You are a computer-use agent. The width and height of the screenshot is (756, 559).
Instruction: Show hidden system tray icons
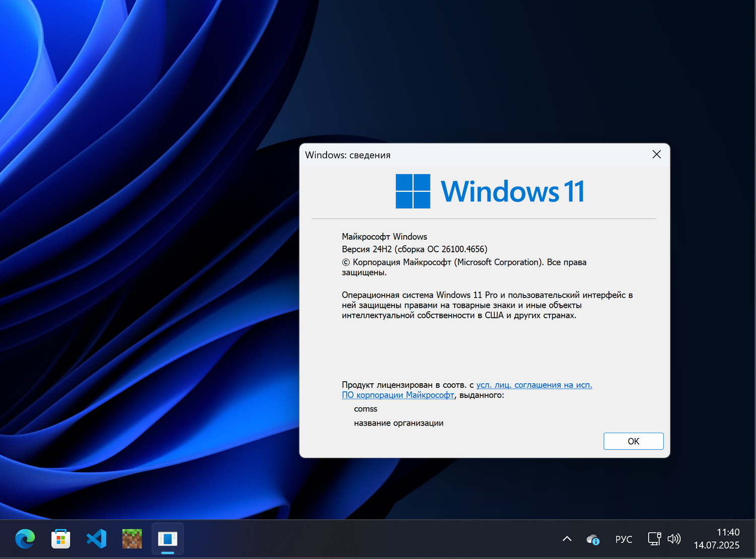(567, 539)
